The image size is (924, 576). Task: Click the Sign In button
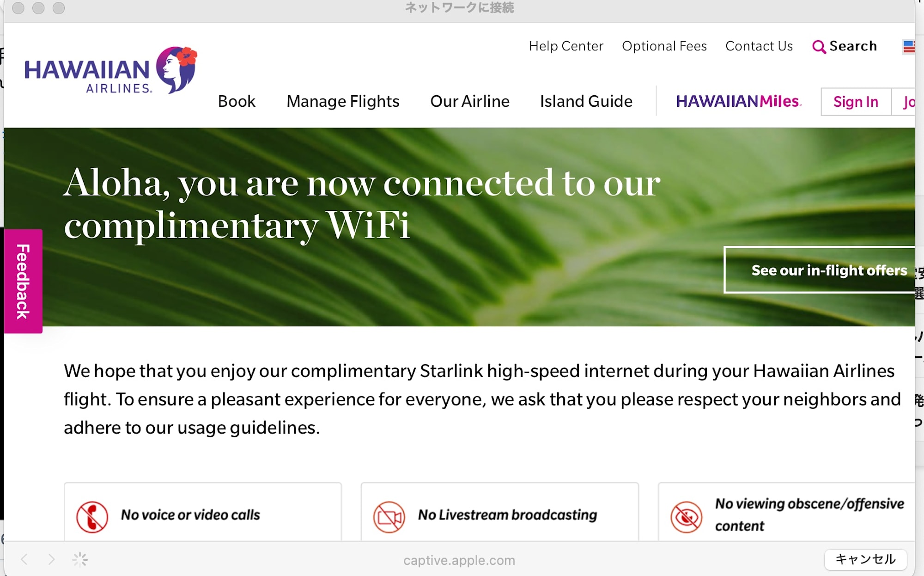pyautogui.click(x=856, y=101)
